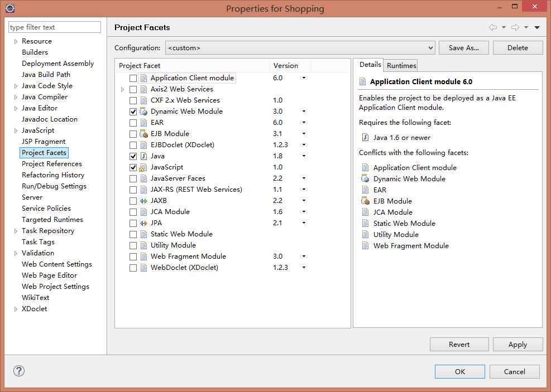Enable the JavaServer Faces facet checkbox
551x392 pixels.
pos(133,178)
